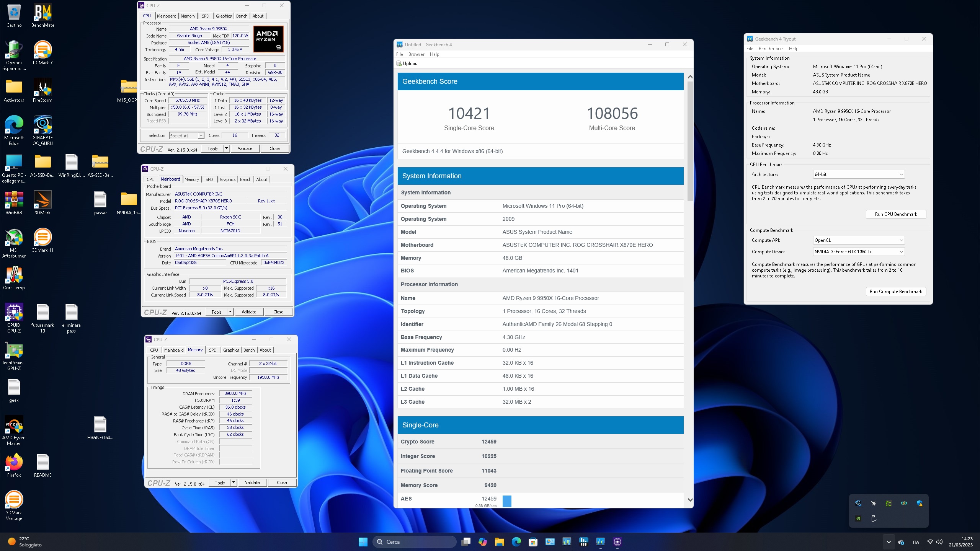Click the AES score blue progress bar
Screen dimensions: 980x551
(x=507, y=501)
